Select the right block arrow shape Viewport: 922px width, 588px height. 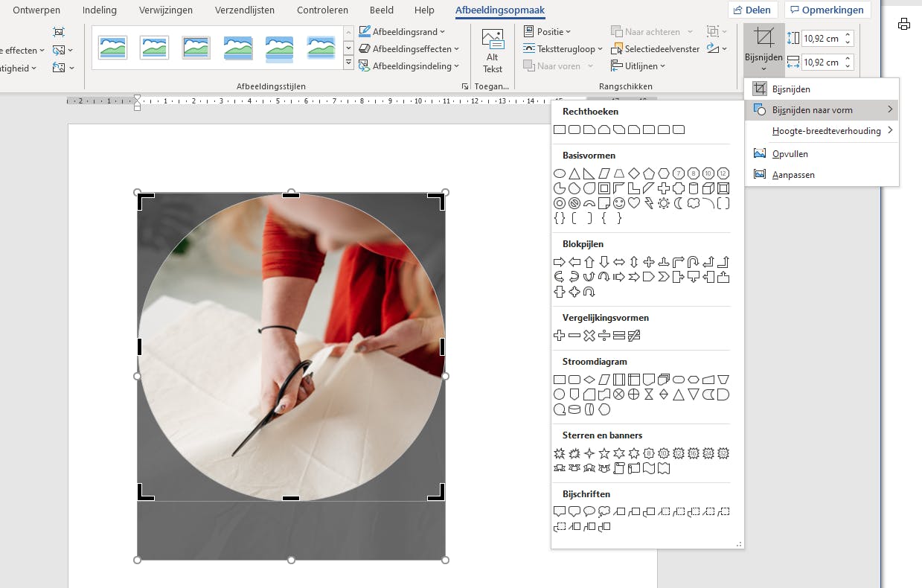560,262
